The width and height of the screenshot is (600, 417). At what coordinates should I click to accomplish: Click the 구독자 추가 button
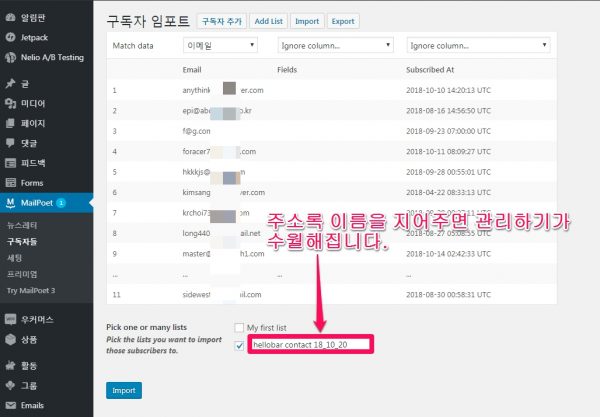[222, 21]
